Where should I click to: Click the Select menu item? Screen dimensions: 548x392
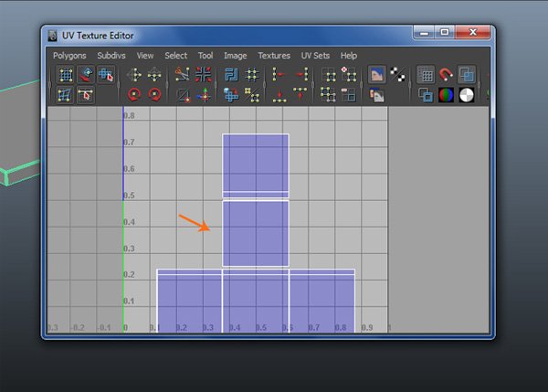[176, 56]
